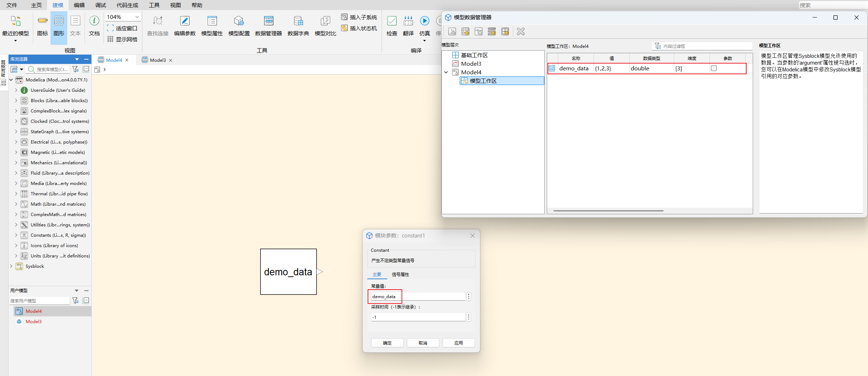
Task: Click the 常量值 input field containing demo_data
Action: (418, 297)
